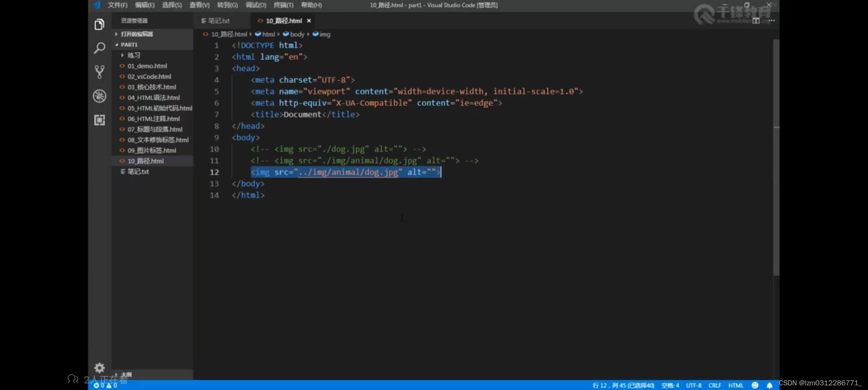Close the 10_路径.html tab
Viewport: 868px width, 390px height.
point(309,21)
